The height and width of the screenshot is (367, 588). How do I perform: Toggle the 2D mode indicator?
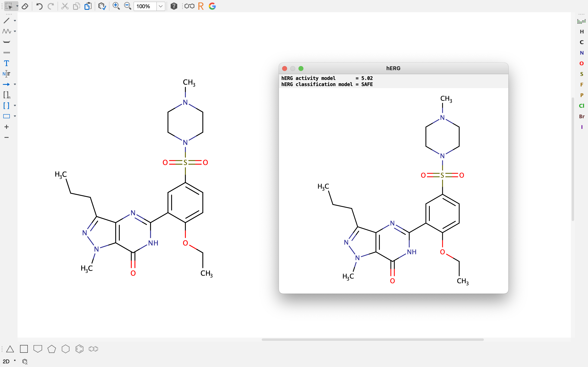click(x=6, y=361)
